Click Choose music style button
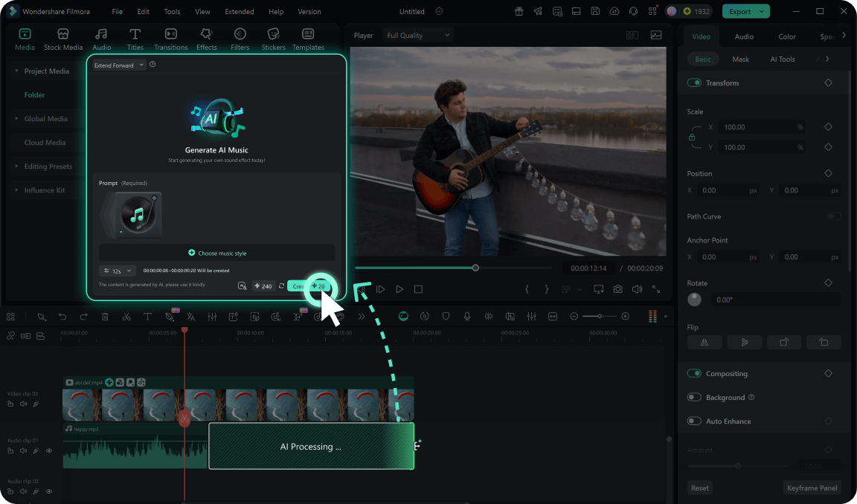This screenshot has width=857, height=504. click(217, 253)
